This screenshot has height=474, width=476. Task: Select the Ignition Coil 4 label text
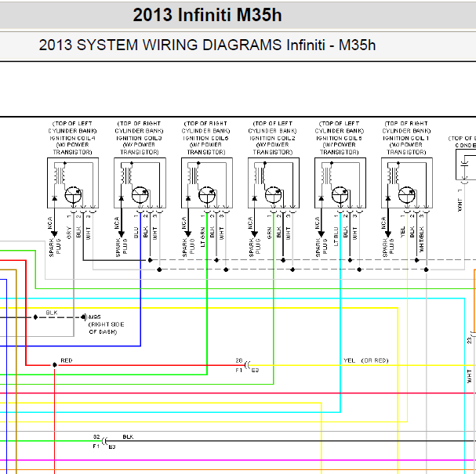point(73,138)
